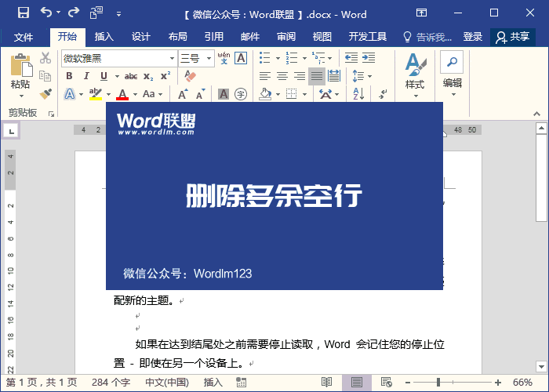Switch to 设计 Design tab
The image size is (549, 392).
140,37
